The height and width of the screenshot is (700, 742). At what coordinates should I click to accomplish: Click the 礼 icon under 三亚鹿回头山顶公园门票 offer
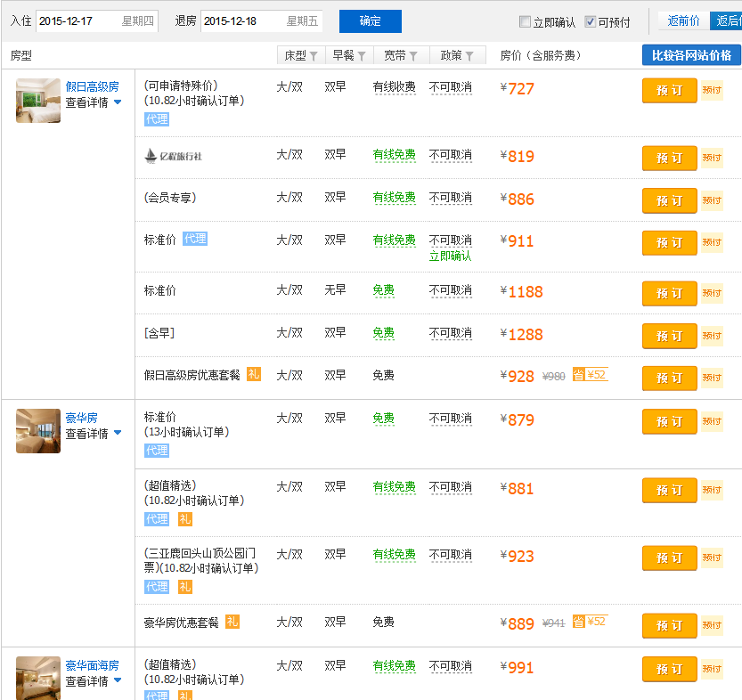pos(185,586)
